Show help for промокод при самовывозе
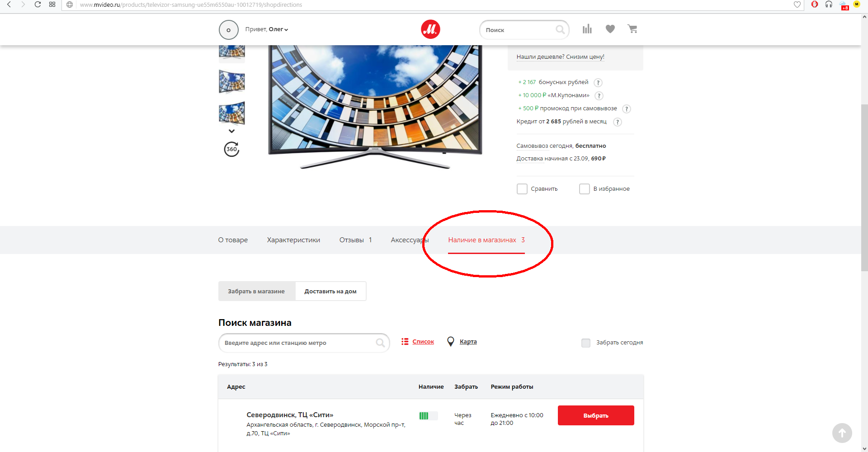 pyautogui.click(x=627, y=109)
